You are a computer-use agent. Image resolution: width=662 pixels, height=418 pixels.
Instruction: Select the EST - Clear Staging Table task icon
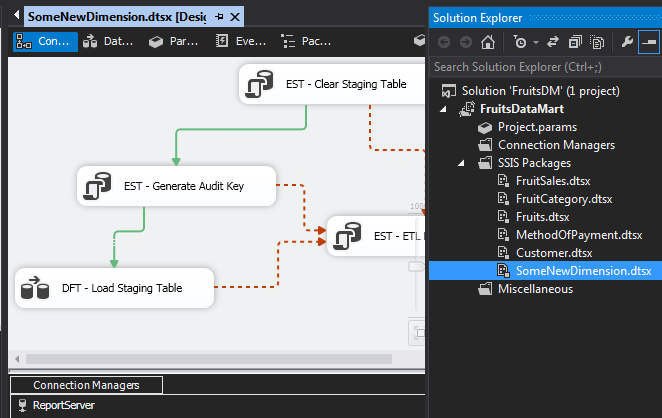[257, 84]
